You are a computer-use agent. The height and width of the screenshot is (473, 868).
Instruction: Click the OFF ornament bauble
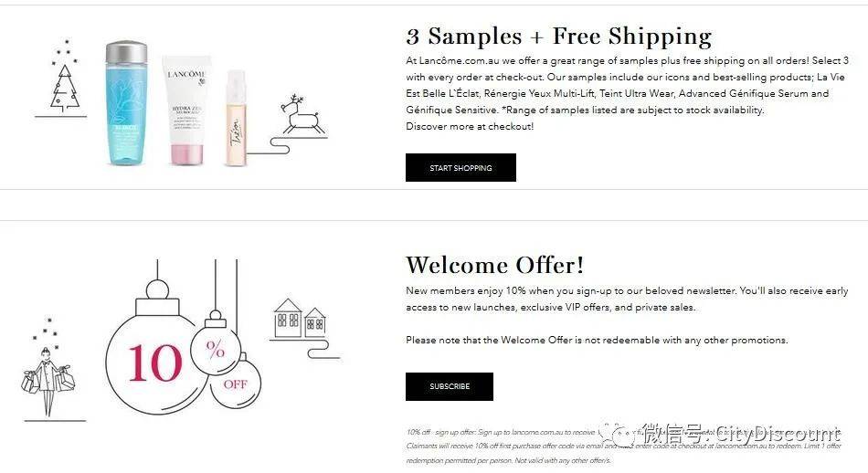coord(236,382)
